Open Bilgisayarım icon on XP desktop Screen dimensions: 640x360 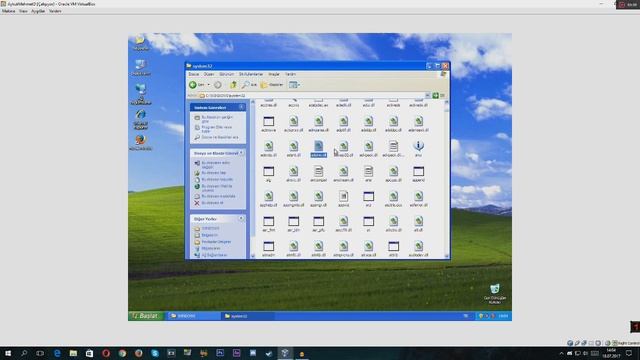140,67
